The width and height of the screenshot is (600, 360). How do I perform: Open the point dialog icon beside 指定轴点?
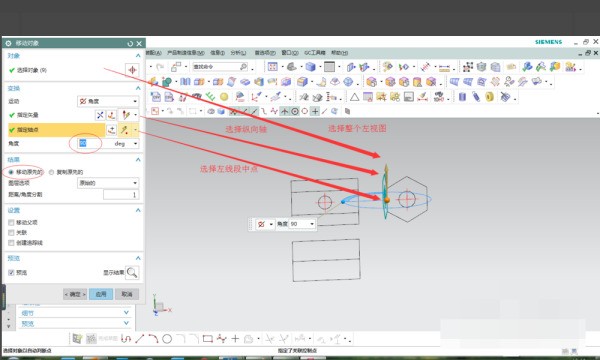pyautogui.click(x=111, y=130)
